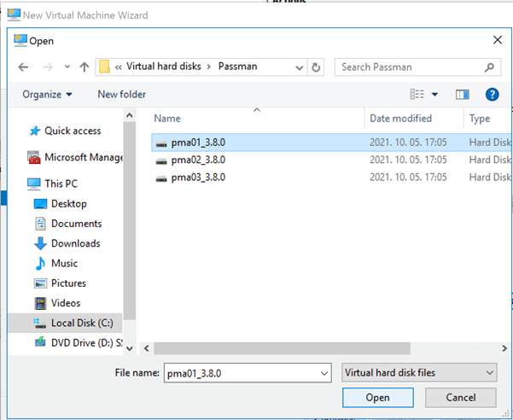Viewport: 513px width, 420px height.
Task: Select Virtual hard disks in breadcrumb path
Action: [x=164, y=67]
